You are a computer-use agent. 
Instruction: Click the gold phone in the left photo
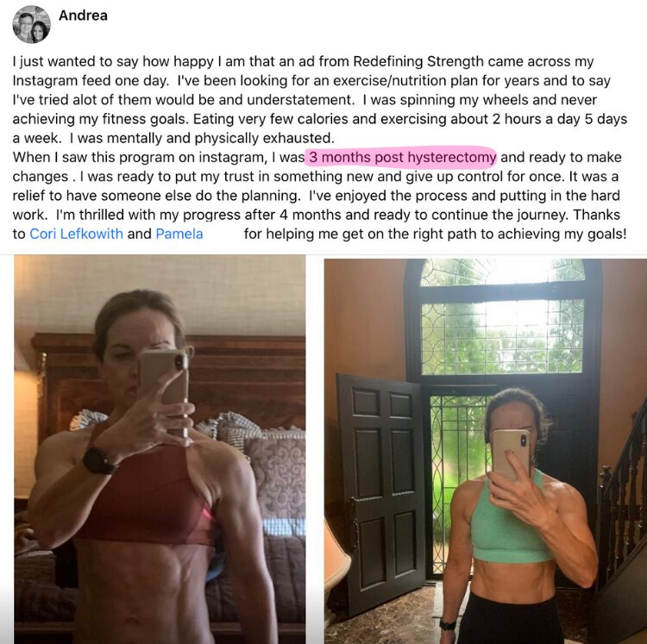(x=163, y=391)
